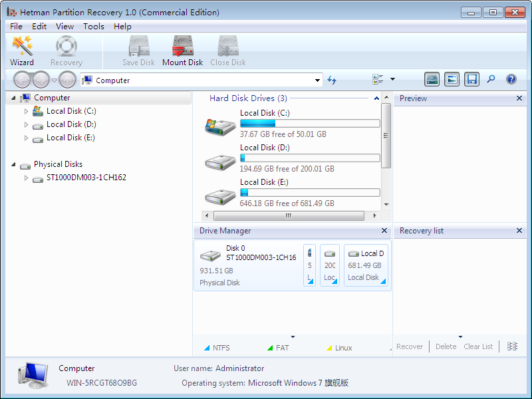Collapse the Physical Disks node
This screenshot has width=532, height=399.
tap(13, 164)
